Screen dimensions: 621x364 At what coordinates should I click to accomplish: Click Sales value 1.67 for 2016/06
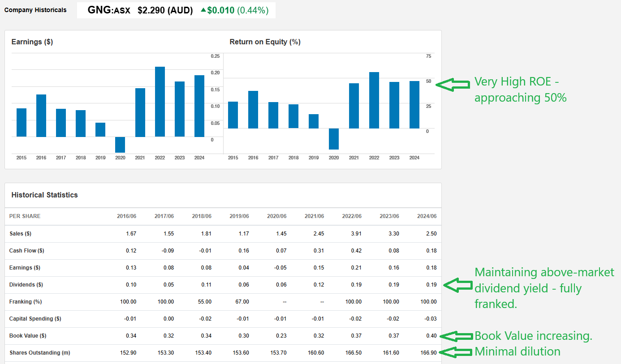coord(131,234)
